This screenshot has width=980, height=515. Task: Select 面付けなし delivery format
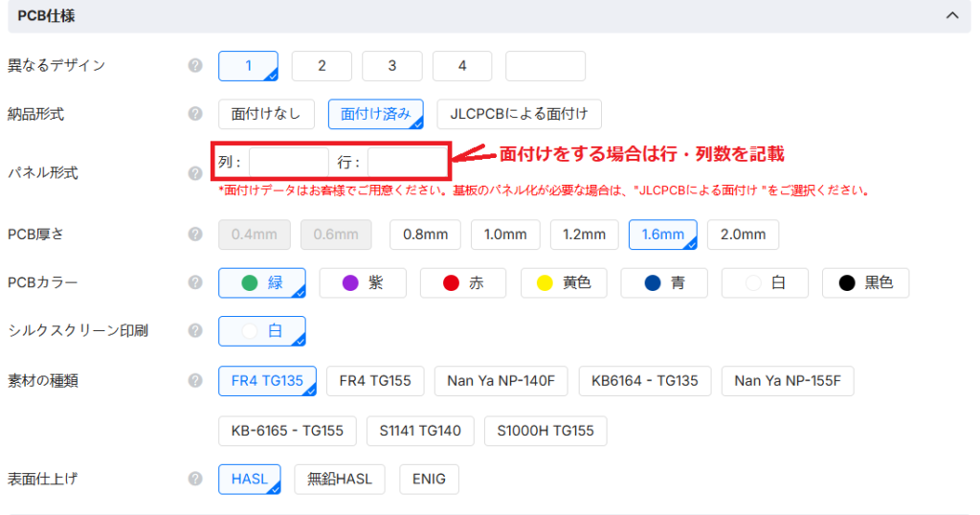tap(266, 114)
